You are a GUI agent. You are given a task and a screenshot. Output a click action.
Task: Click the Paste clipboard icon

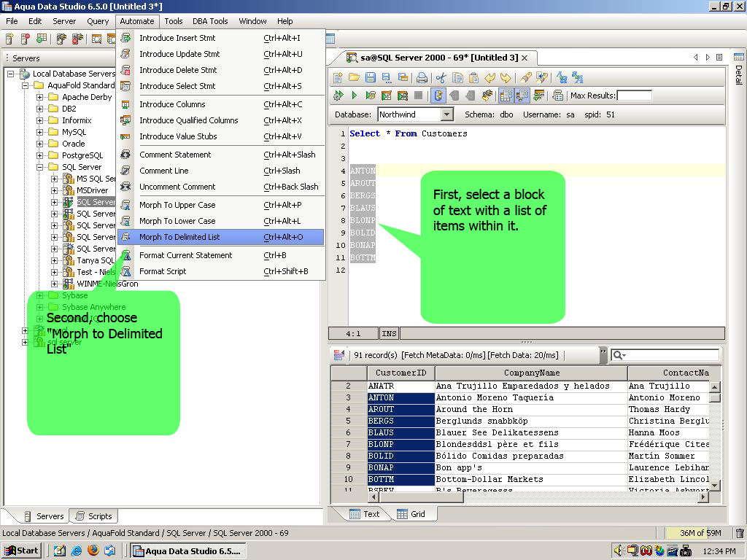(473, 77)
